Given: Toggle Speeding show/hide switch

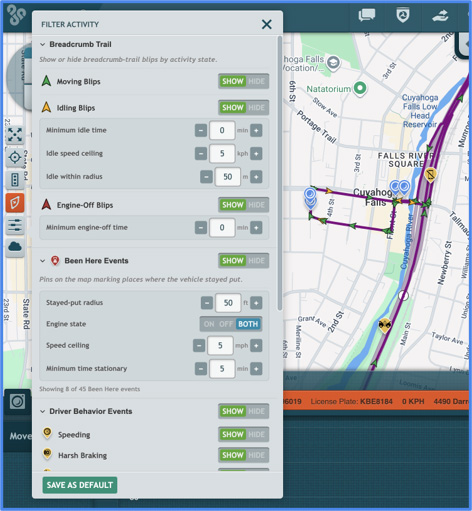Looking at the screenshot, I should 244,435.
